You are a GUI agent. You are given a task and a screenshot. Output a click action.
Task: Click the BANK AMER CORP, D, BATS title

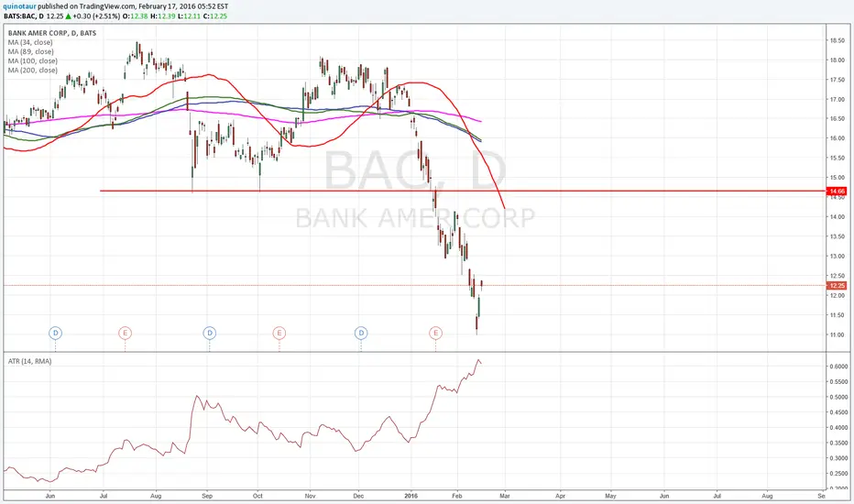51,33
